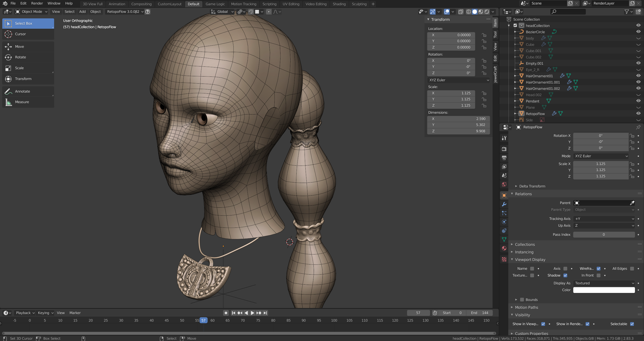Activate the Move tool
The height and width of the screenshot is (341, 644).
tap(28, 47)
